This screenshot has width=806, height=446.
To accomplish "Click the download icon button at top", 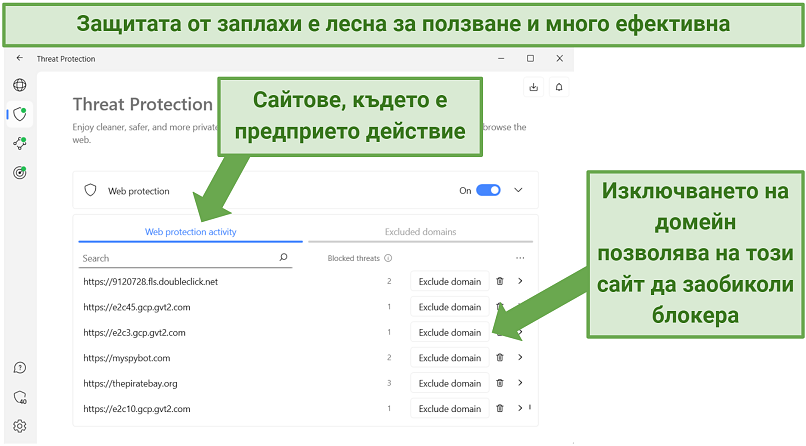I will [x=534, y=87].
